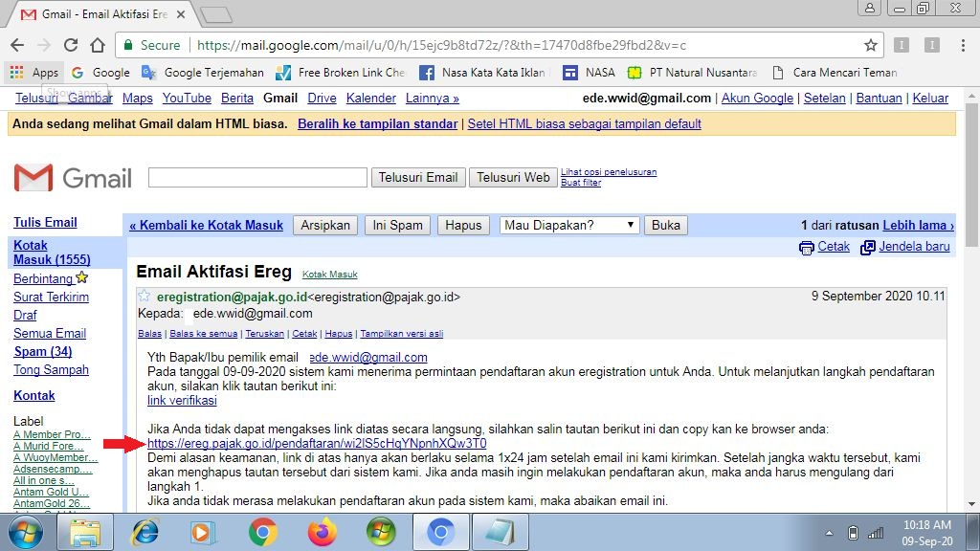Open the Kontak link
The image size is (980, 551).
click(33, 395)
